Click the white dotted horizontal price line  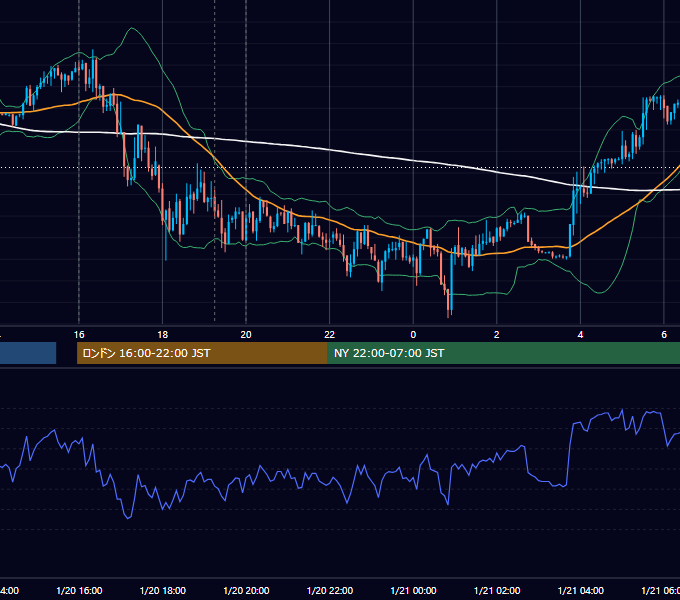tap(340, 167)
